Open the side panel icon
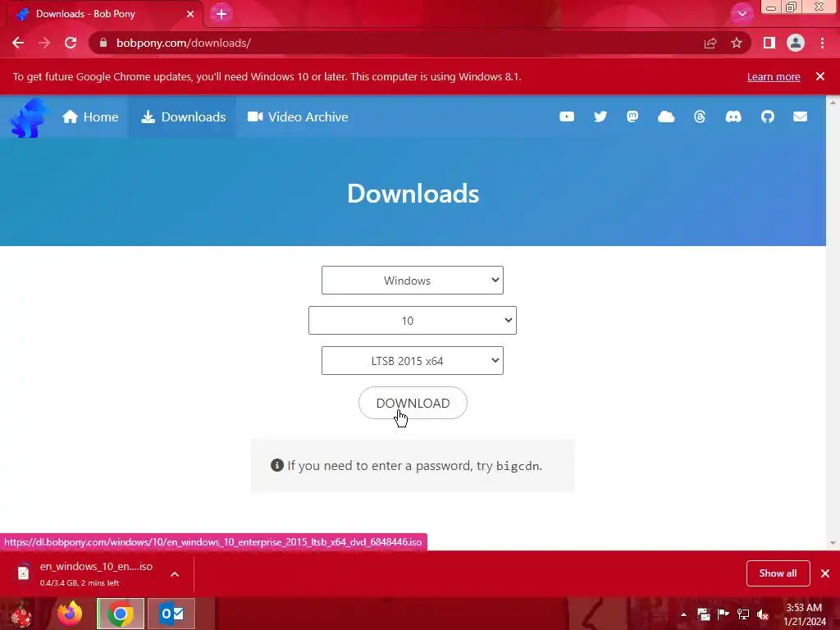The width and height of the screenshot is (840, 630). click(x=769, y=43)
